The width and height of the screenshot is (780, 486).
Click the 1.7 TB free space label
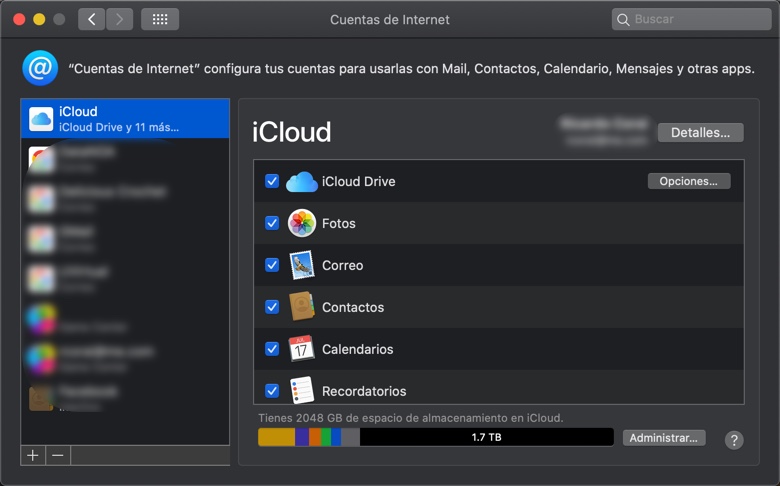[x=487, y=437]
